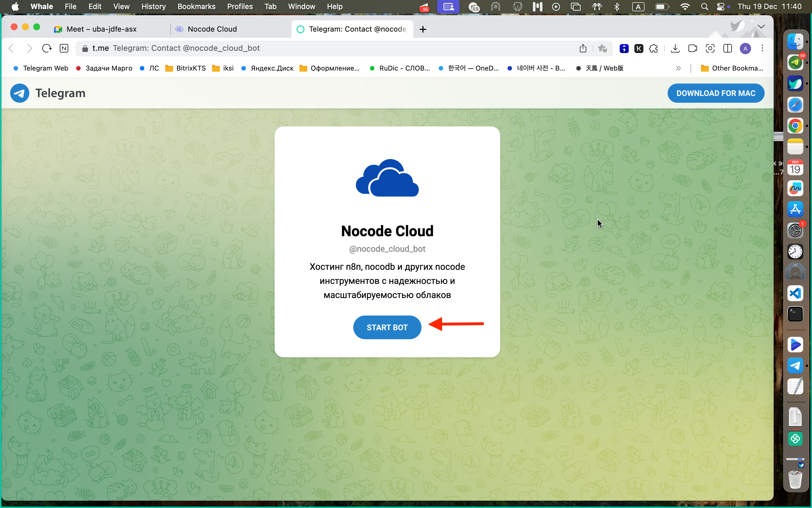
Task: Open the ЛС bookmark
Action: (149, 68)
